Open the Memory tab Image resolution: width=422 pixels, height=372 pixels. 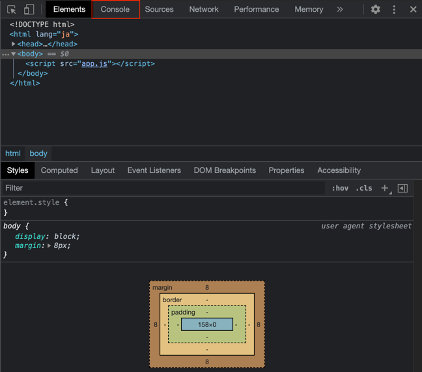309,9
